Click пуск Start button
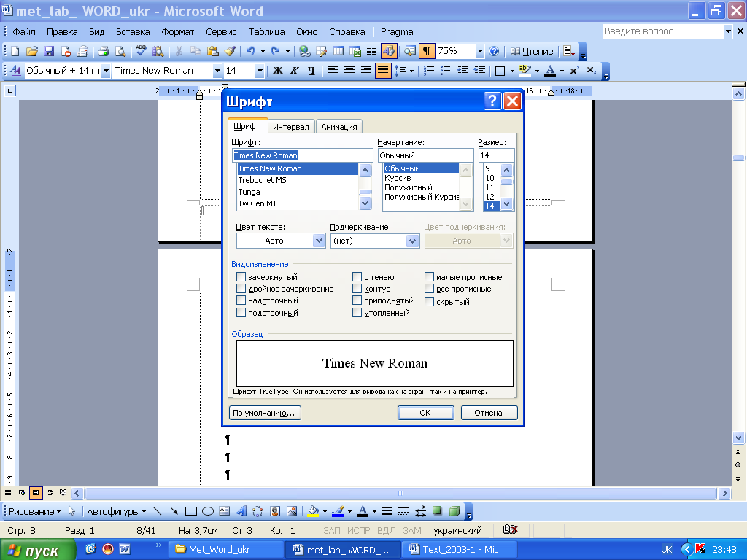747x560 pixels. click(37, 550)
